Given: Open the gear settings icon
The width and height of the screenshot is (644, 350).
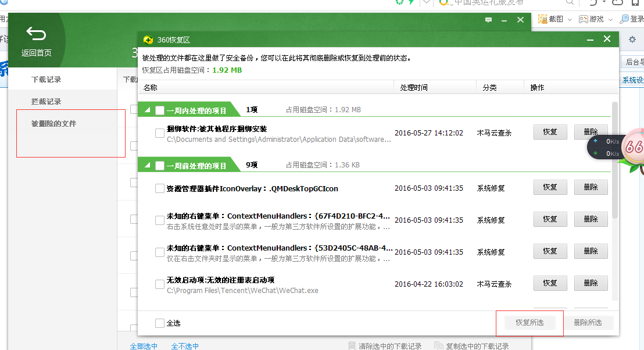Looking at the screenshot, I should (632, 40).
